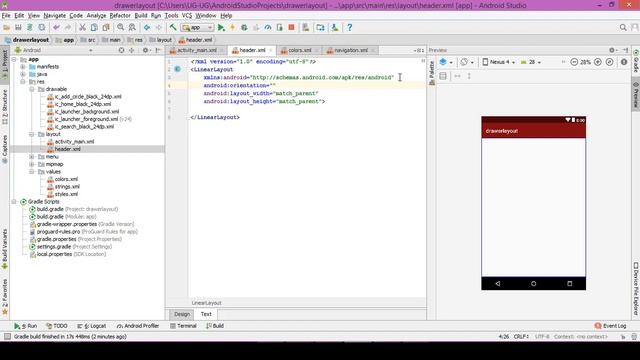Open the Build Variants side panel
Image resolution: width=640 pixels, height=360 pixels.
(x=5, y=249)
